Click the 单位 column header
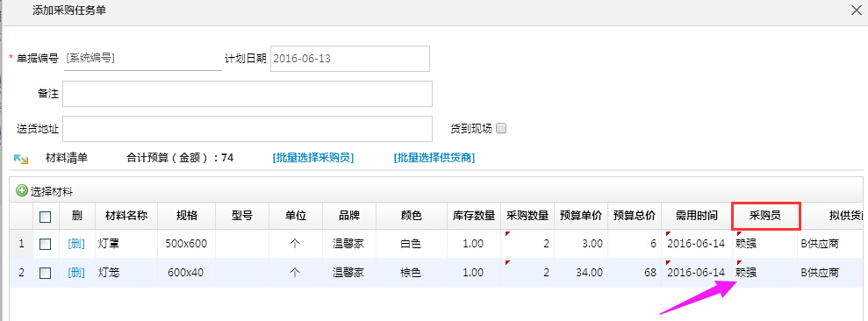868x321 pixels. pyautogui.click(x=296, y=216)
